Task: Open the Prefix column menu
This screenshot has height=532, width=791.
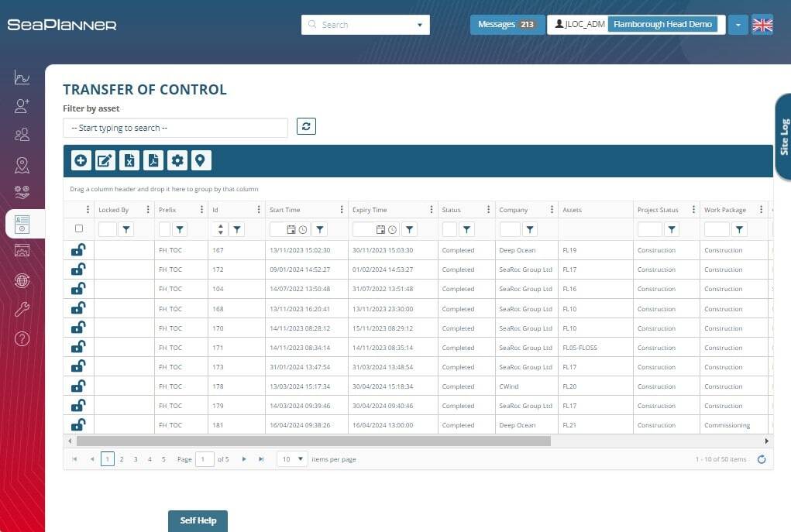Action: (x=201, y=209)
